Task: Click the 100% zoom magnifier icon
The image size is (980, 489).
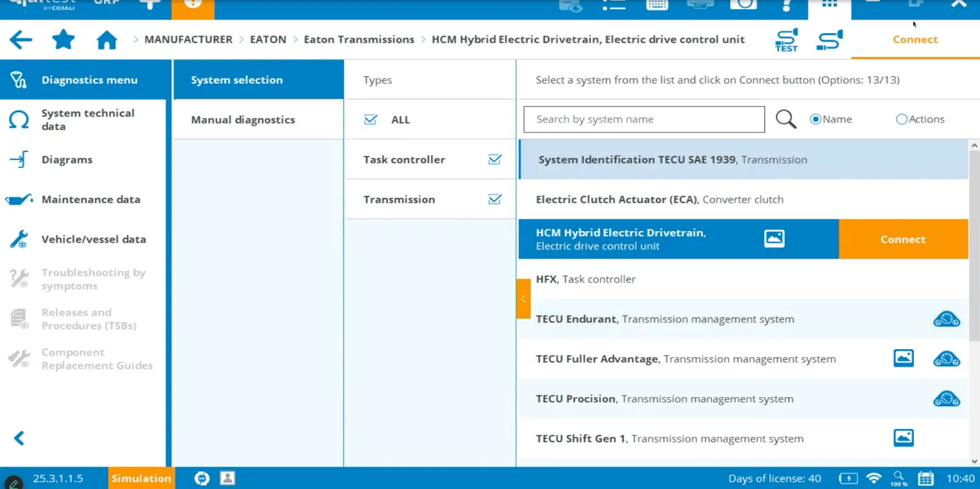Action: click(899, 479)
